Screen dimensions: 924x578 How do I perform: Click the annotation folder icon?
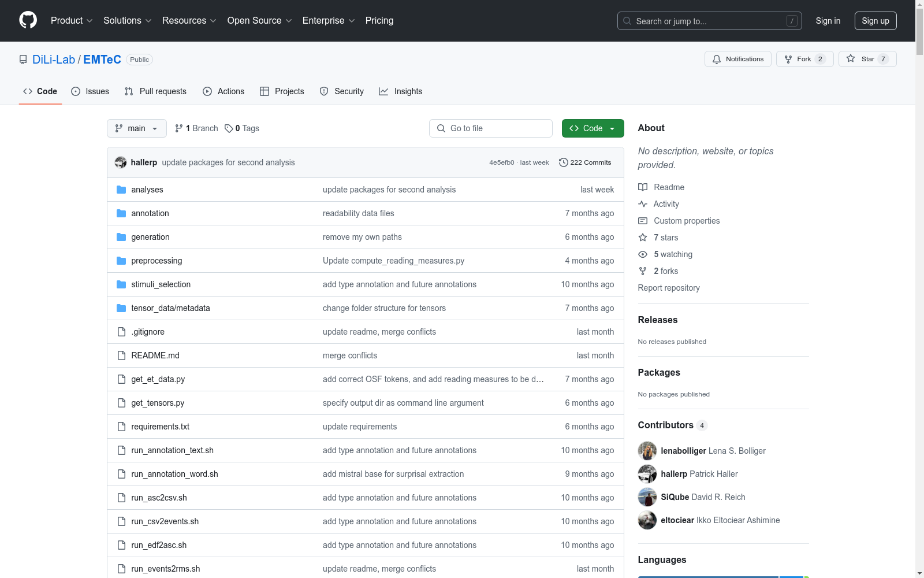[x=121, y=213]
